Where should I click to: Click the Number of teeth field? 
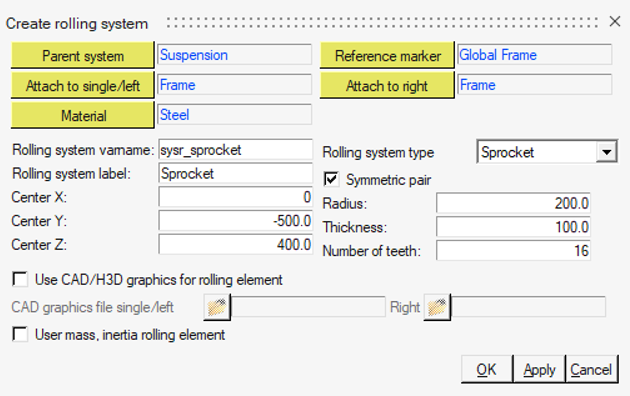pyautogui.click(x=513, y=251)
